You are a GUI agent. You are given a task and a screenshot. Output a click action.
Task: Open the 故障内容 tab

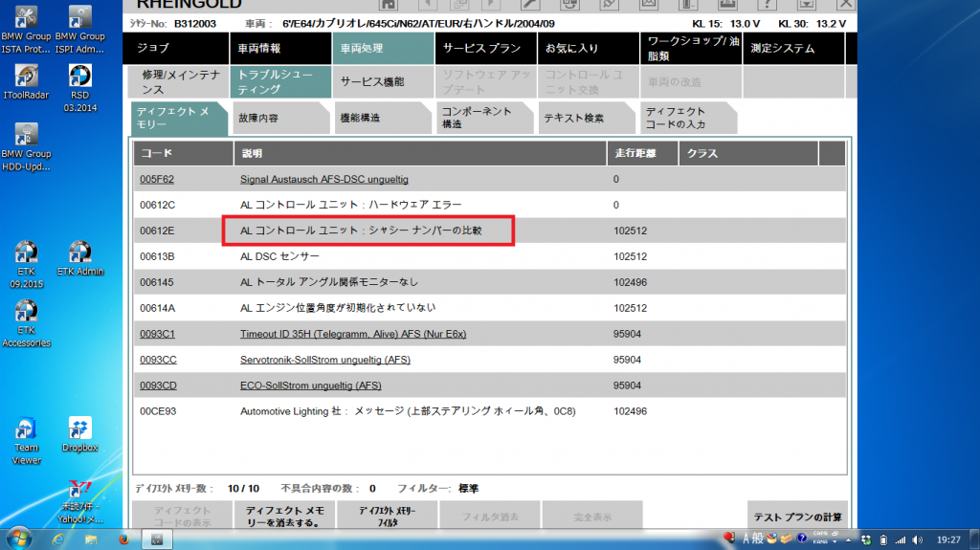coord(280,118)
